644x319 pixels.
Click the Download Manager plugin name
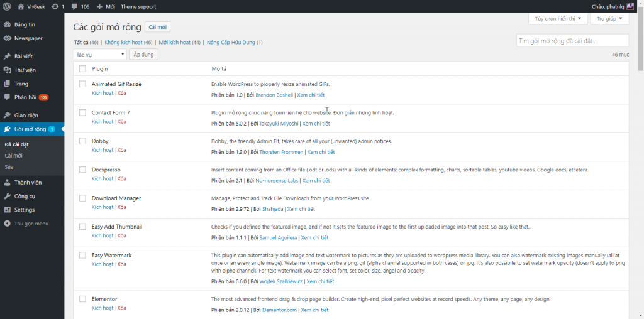tap(116, 198)
